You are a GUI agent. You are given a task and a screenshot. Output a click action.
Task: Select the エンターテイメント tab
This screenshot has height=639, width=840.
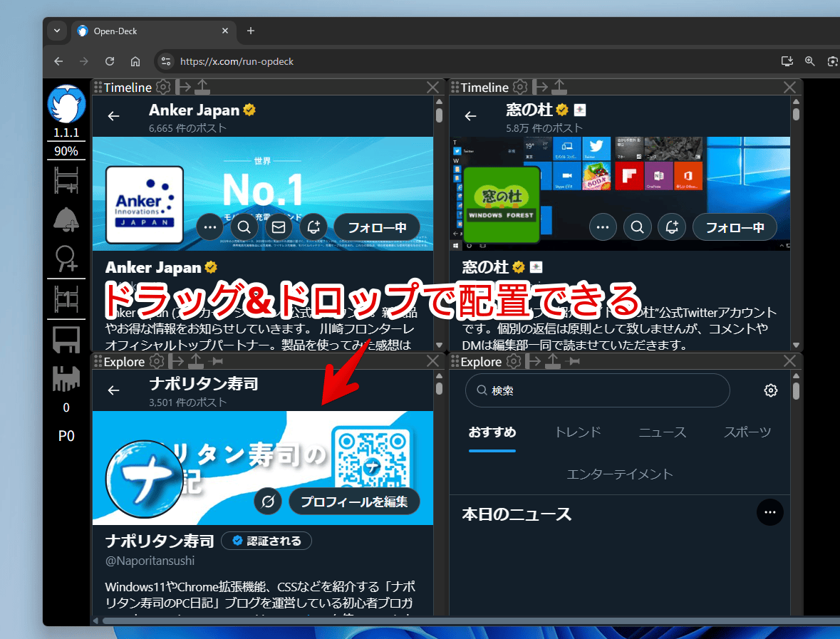point(619,474)
